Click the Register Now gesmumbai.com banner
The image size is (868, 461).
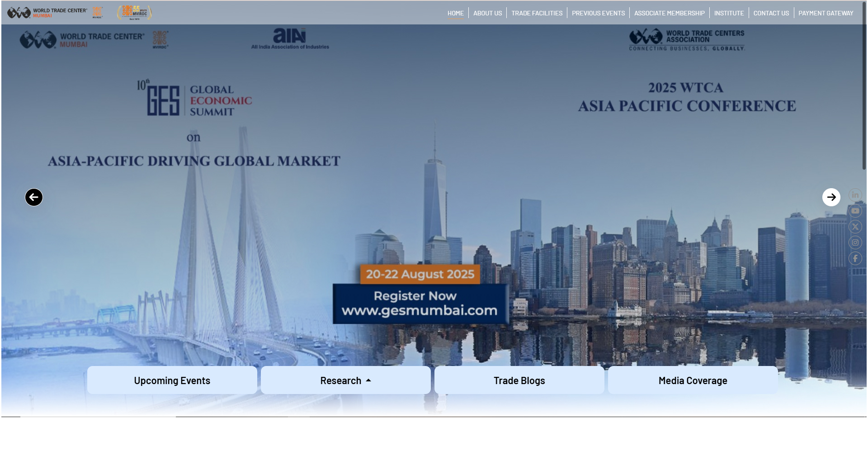(x=420, y=303)
